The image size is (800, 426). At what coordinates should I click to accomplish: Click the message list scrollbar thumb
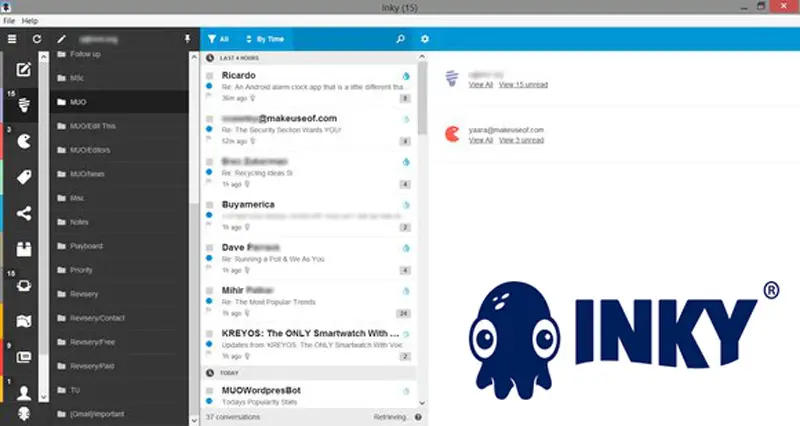(x=422, y=98)
